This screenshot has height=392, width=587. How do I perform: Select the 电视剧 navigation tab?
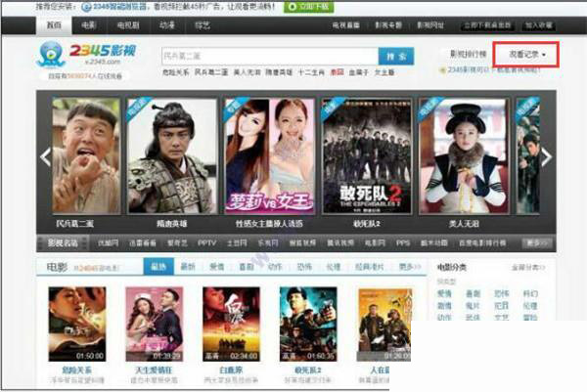point(128,25)
